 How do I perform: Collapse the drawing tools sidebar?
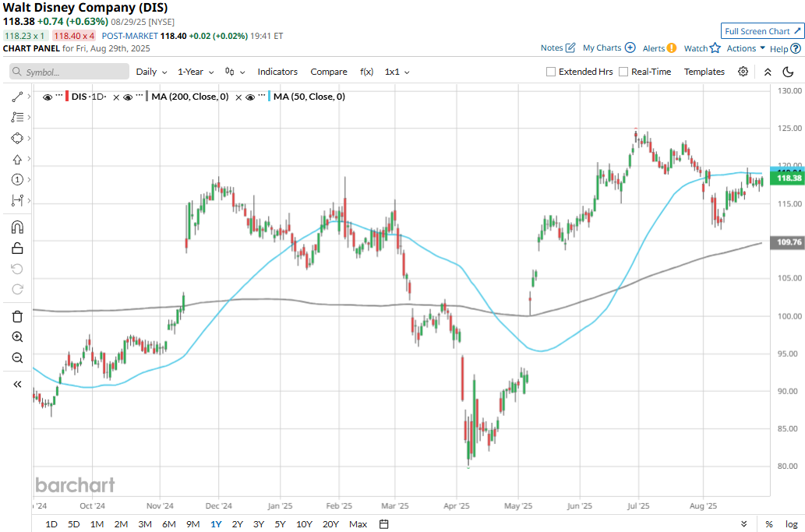coord(17,384)
